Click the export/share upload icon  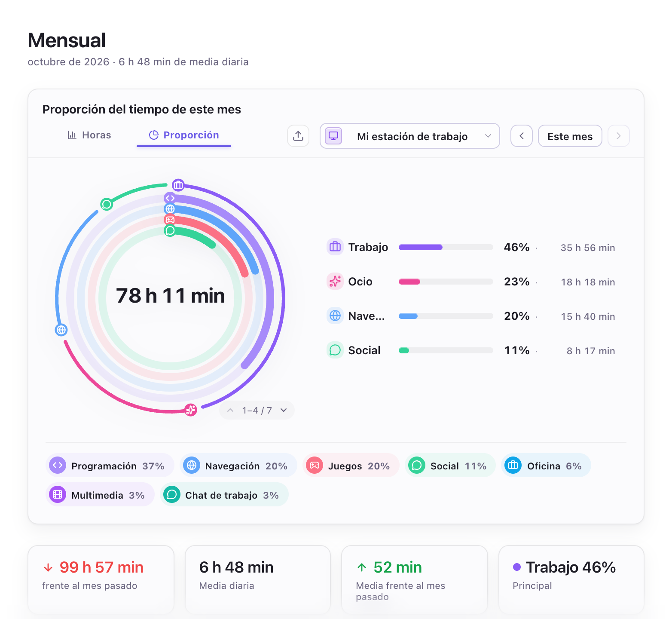click(x=298, y=136)
